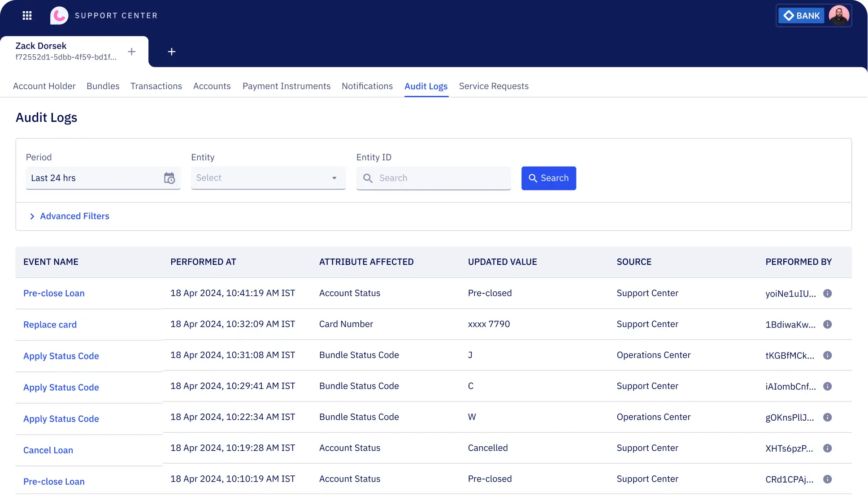Switch to the Payment Instruments tab
The width and height of the screenshot is (868, 500).
286,86
